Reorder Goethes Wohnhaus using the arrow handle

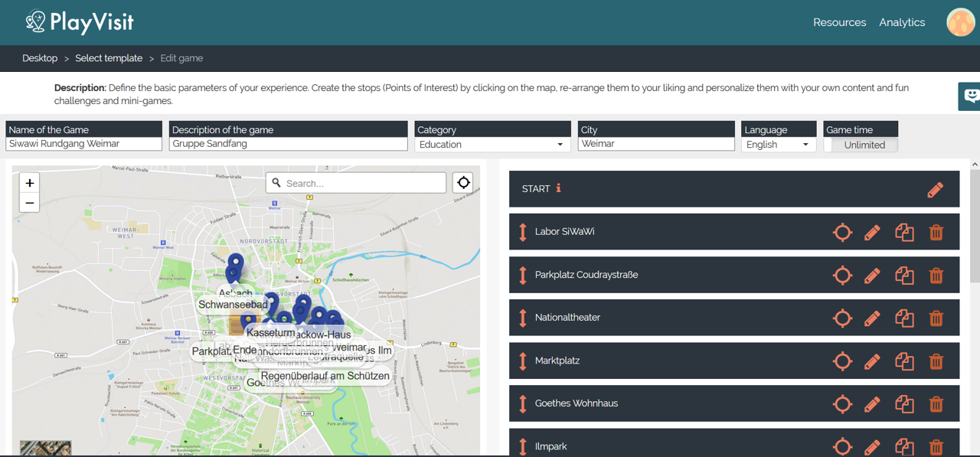pyautogui.click(x=523, y=403)
